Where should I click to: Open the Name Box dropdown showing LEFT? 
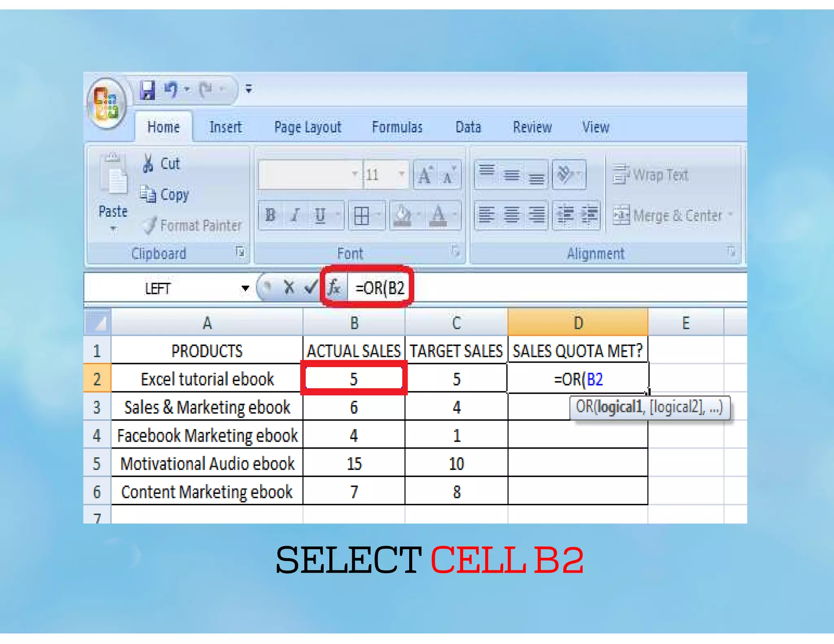[x=245, y=288]
